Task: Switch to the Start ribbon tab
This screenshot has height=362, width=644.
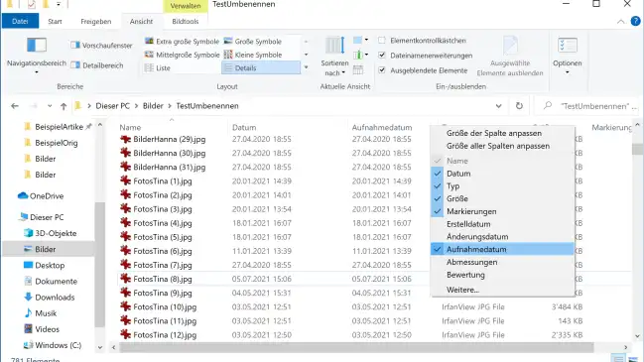Action: (x=55, y=22)
